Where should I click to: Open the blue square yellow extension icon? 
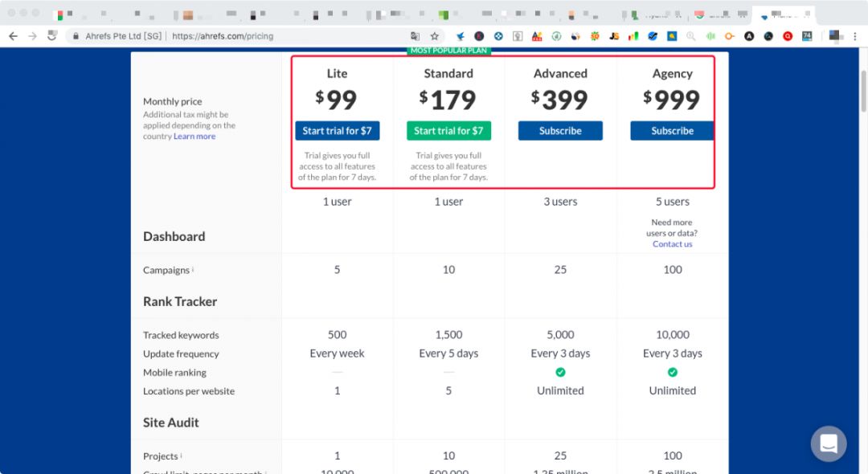tap(672, 36)
